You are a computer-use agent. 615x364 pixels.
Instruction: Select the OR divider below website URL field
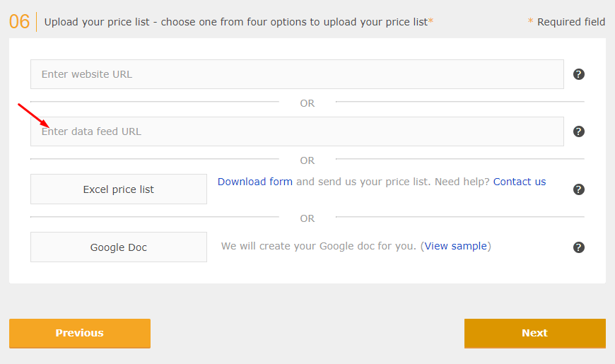(307, 103)
